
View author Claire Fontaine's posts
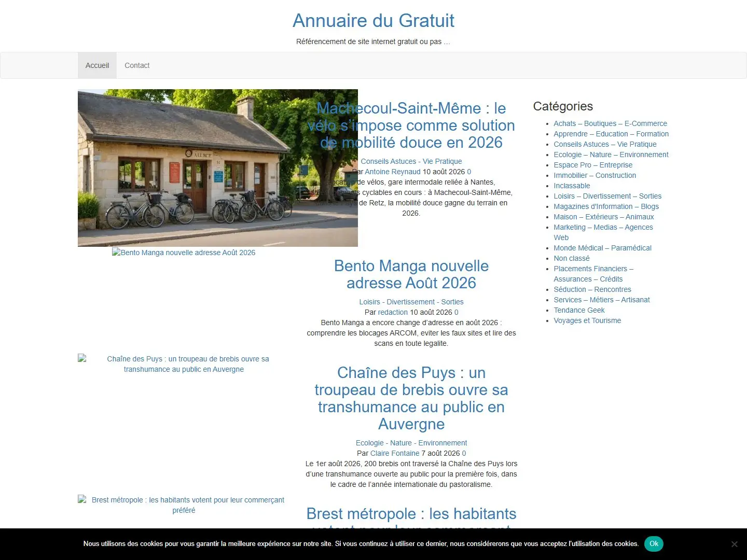395,453
